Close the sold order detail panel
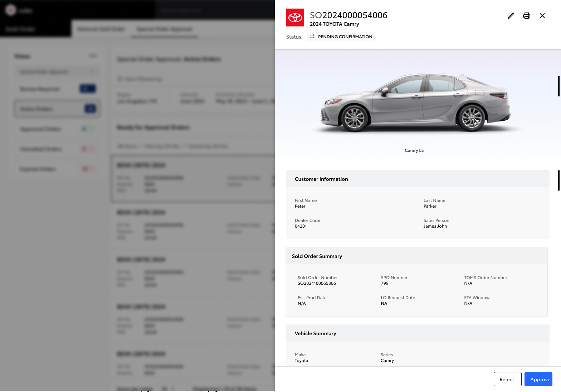Viewport: 561px width, 392px height. pos(542,16)
